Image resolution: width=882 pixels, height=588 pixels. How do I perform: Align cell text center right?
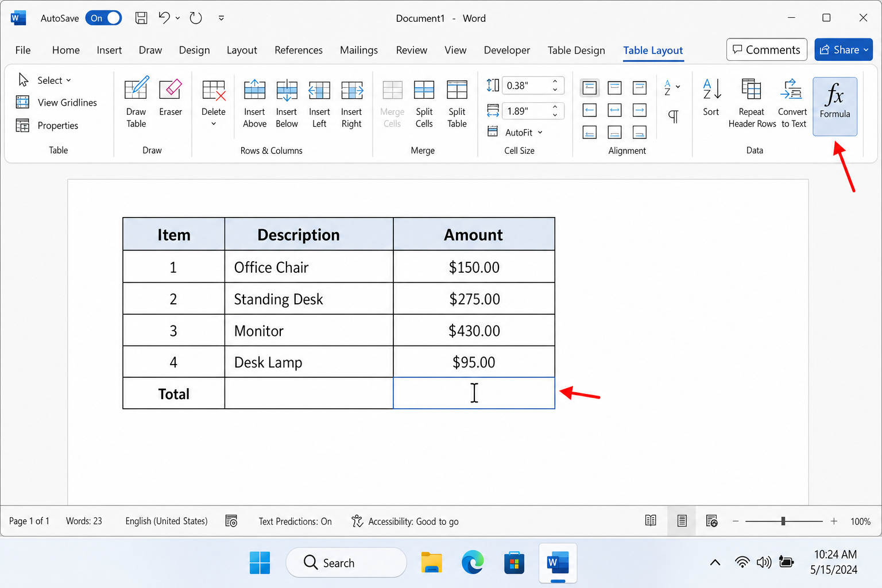click(640, 110)
